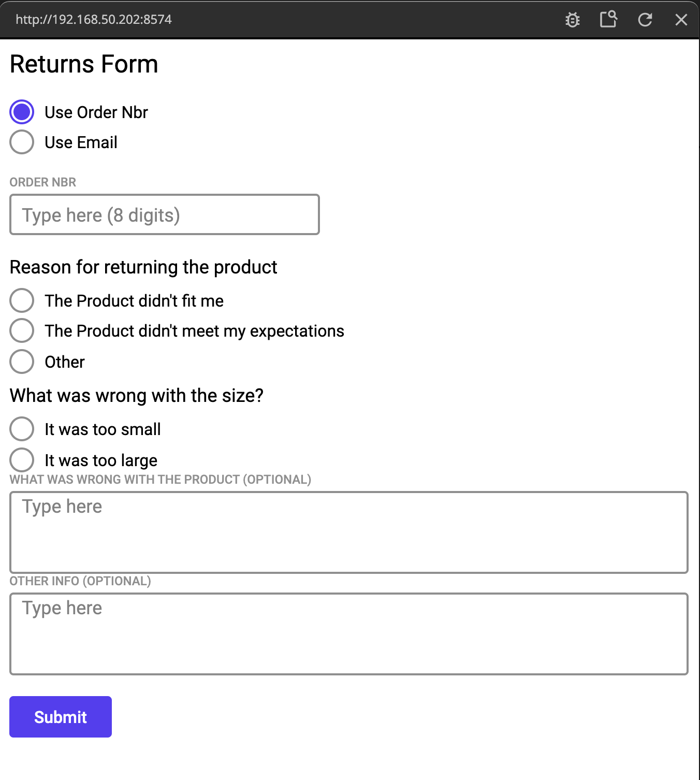Click the open in external window icon

point(608,19)
